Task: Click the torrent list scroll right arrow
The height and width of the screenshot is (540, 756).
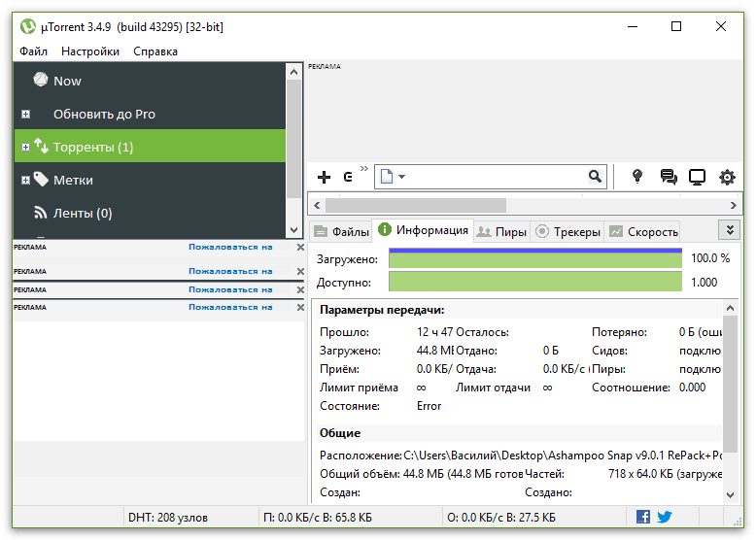Action: 734,205
